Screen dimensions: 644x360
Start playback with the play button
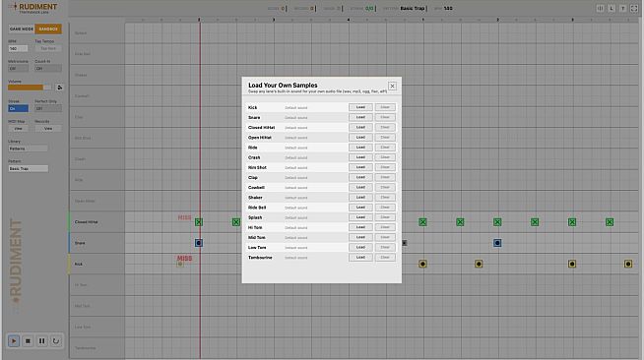[x=14, y=340]
